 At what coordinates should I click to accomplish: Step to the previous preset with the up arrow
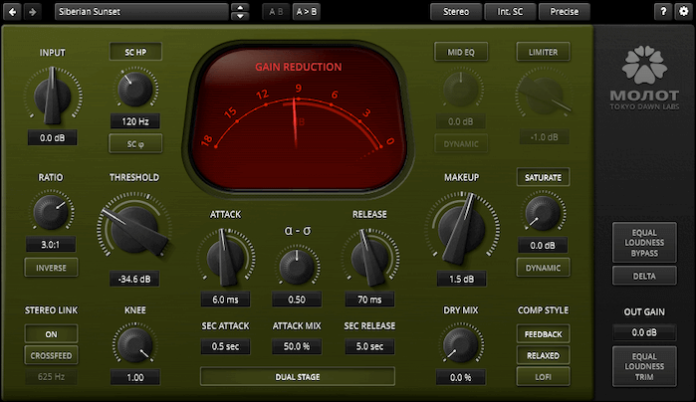point(240,7)
